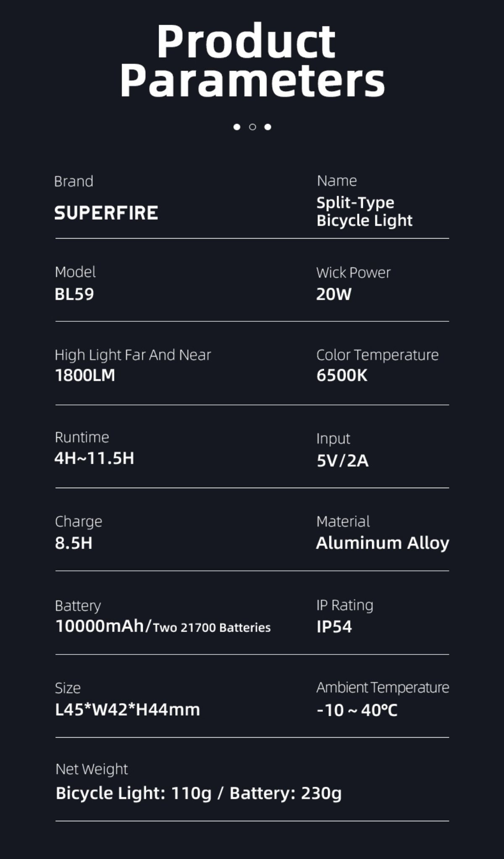Viewport: 504px width, 859px height.
Task: Click the Two 21700 Batteries text
Action: pyautogui.click(x=212, y=628)
